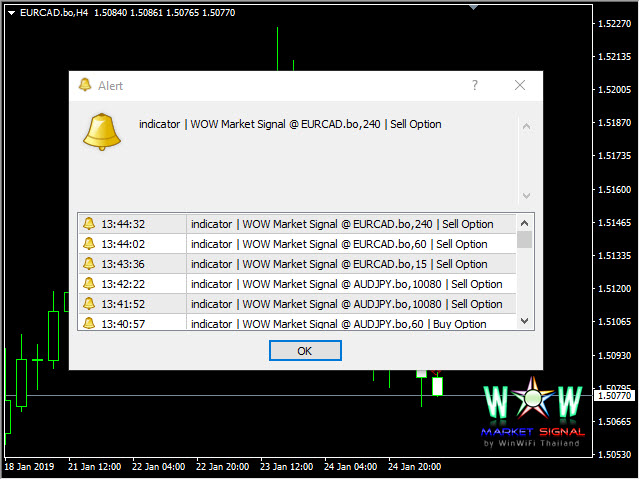Click the current price label 1.50770 on axis
This screenshot has width=640, height=480.
614,395
